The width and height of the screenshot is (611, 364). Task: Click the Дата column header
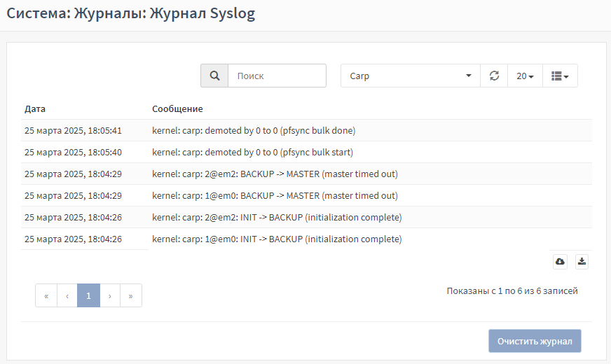[x=35, y=108]
